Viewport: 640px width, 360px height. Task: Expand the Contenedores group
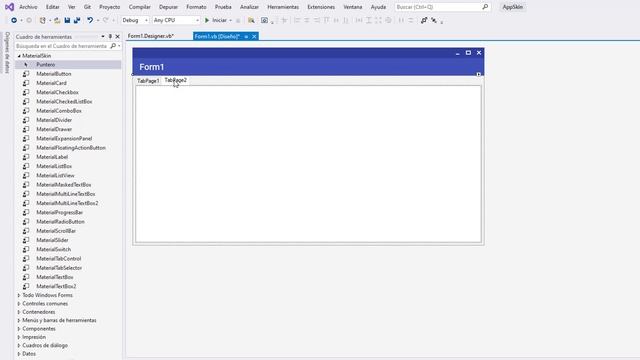point(19,312)
